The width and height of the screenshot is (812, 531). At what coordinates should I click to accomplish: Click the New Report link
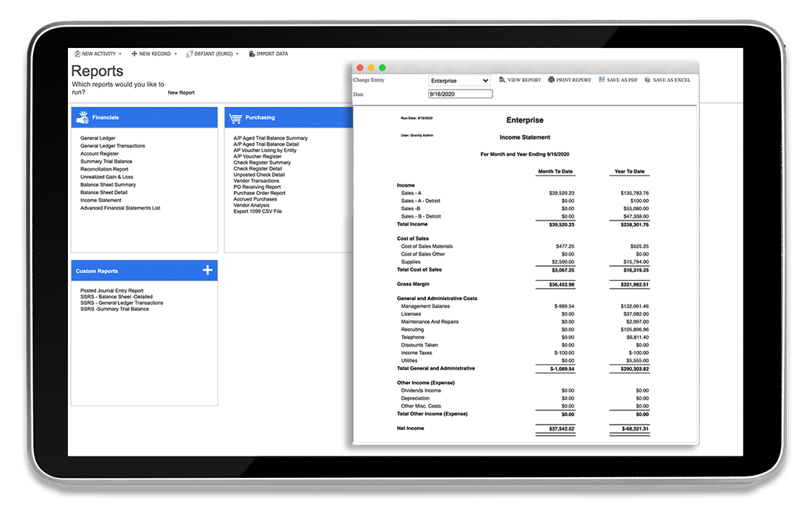[x=182, y=93]
